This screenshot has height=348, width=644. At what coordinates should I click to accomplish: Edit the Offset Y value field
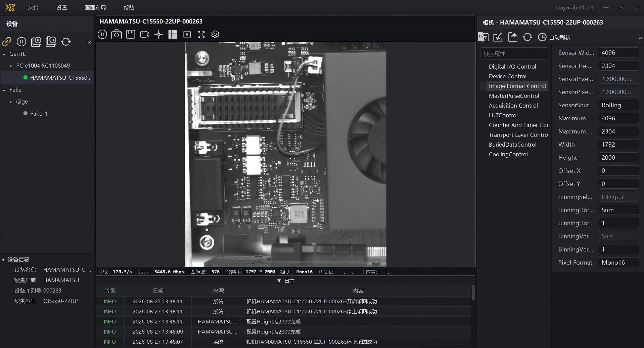point(618,184)
